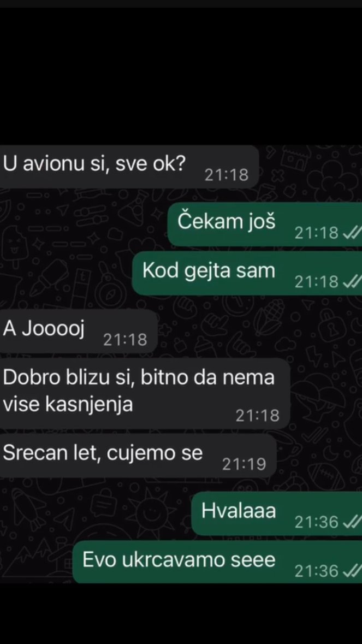The width and height of the screenshot is (362, 644).
Task: Click the time stamp beside "Kod gejta sam"
Action: click(x=317, y=282)
